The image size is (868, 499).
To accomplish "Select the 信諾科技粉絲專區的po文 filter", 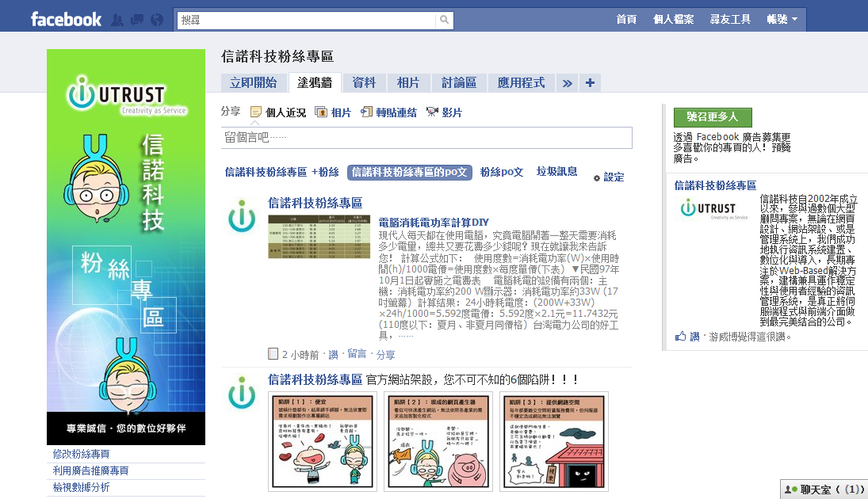I will [409, 172].
